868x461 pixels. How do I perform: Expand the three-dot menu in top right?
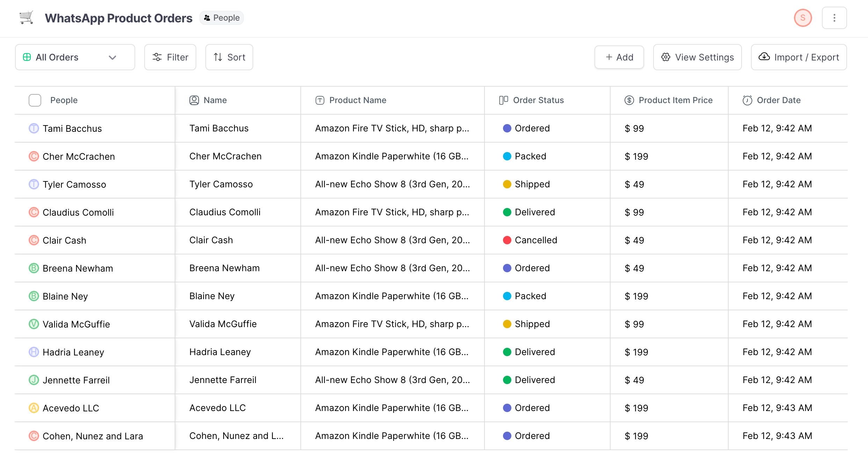click(834, 18)
